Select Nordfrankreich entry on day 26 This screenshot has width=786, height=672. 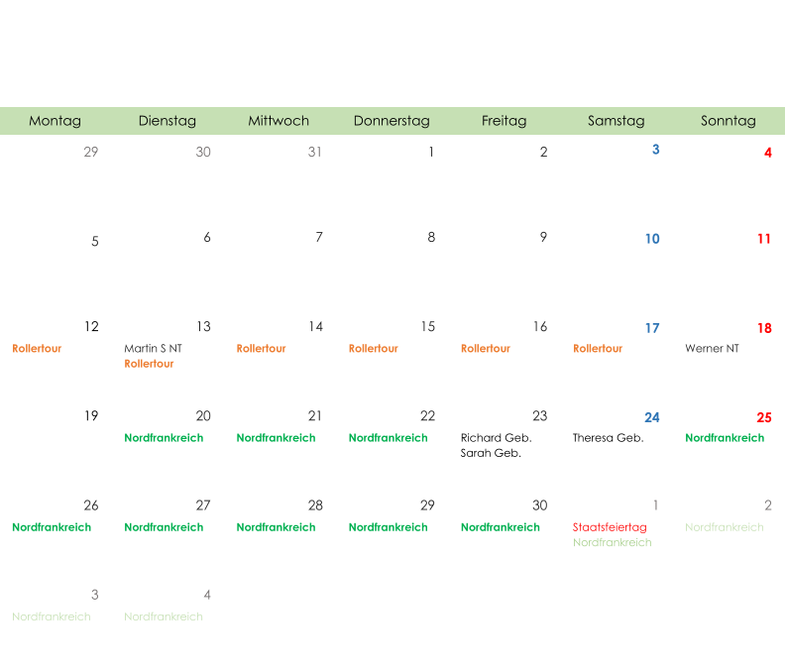tap(52, 527)
